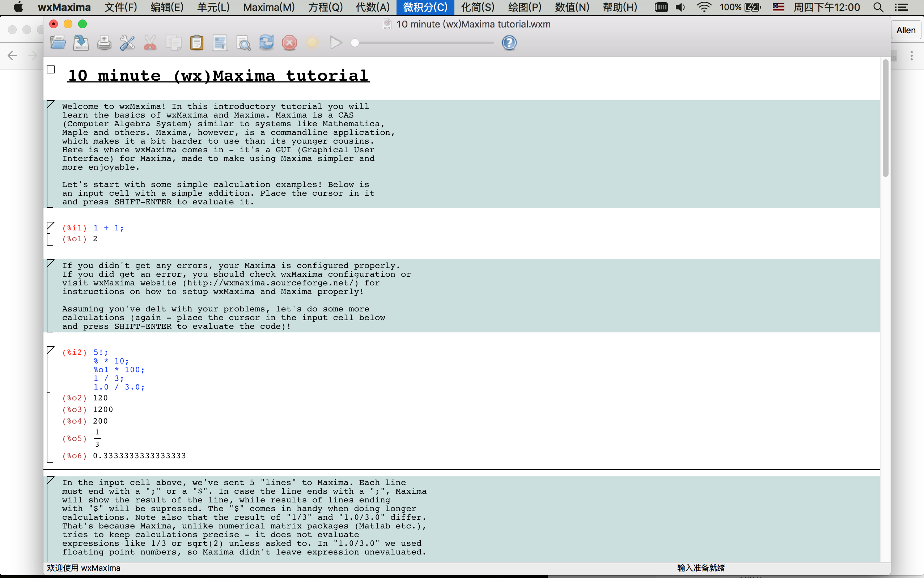
Task: Click the Print icon in toolbar
Action: click(104, 43)
